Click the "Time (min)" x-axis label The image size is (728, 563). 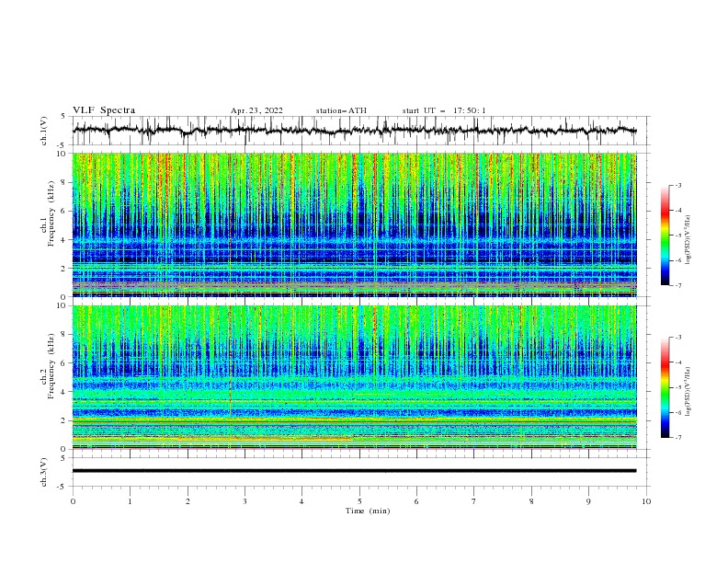(368, 511)
